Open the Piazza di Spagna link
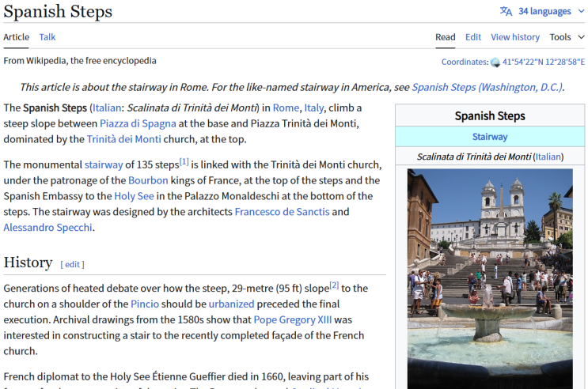588x389 pixels. (138, 123)
